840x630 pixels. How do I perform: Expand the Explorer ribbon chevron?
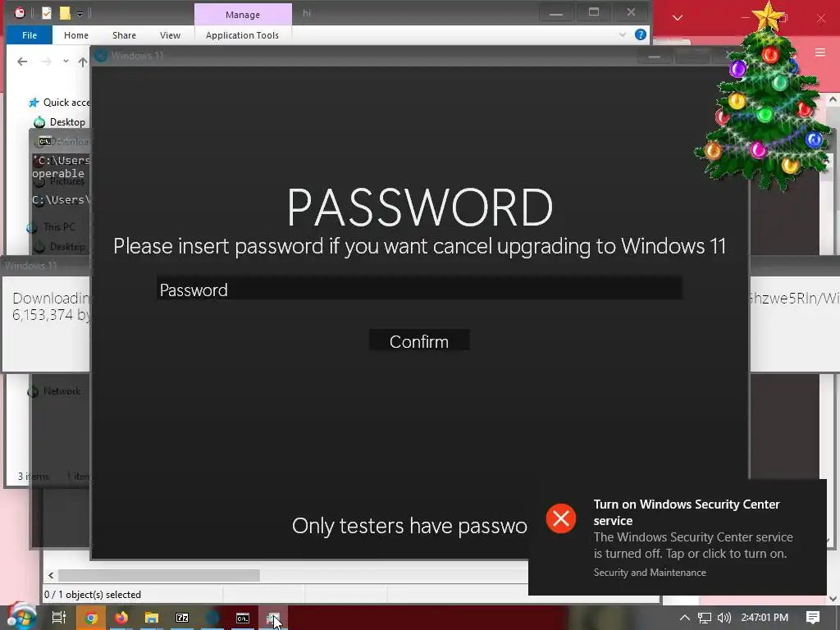click(623, 34)
